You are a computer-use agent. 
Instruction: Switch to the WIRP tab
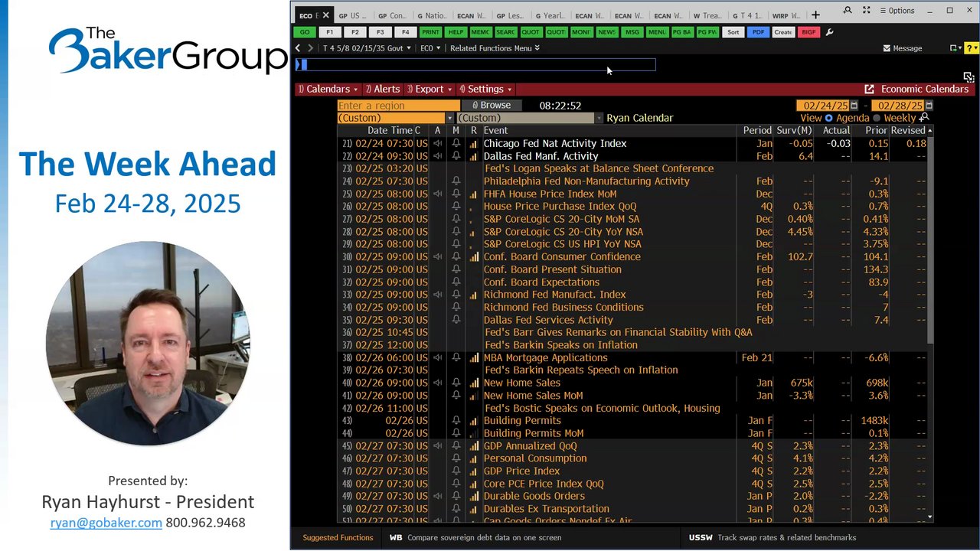coord(786,15)
